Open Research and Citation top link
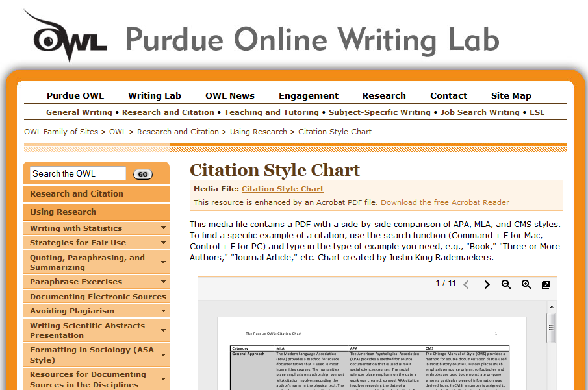The image size is (588, 390). pyautogui.click(x=168, y=112)
